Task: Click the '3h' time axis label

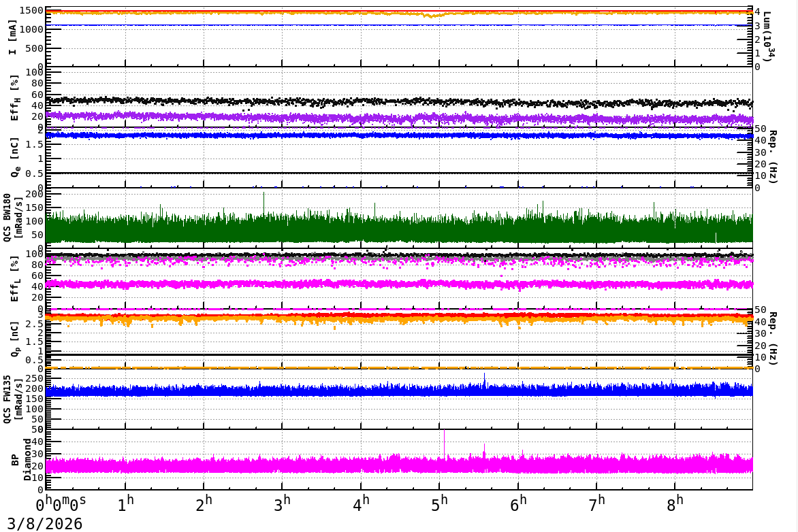Action: tap(282, 504)
